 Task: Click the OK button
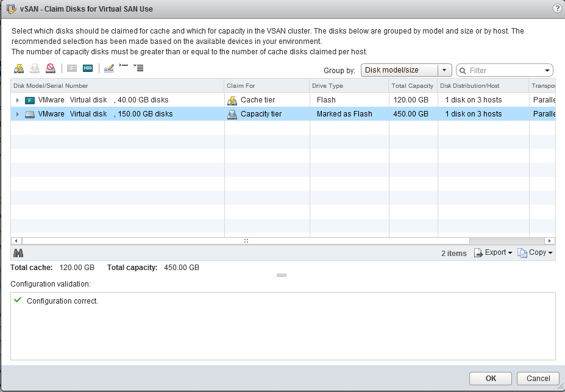[x=491, y=379]
